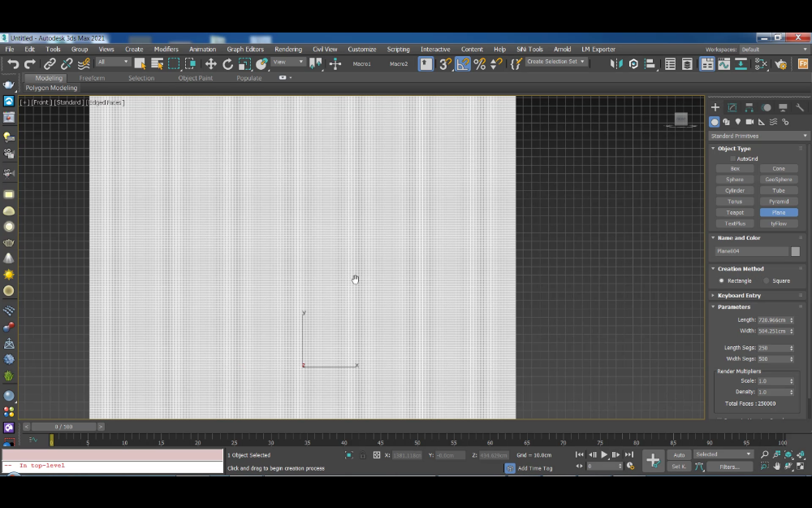This screenshot has width=812, height=508.
Task: Enable the AutoGrid checkbox
Action: [x=732, y=158]
